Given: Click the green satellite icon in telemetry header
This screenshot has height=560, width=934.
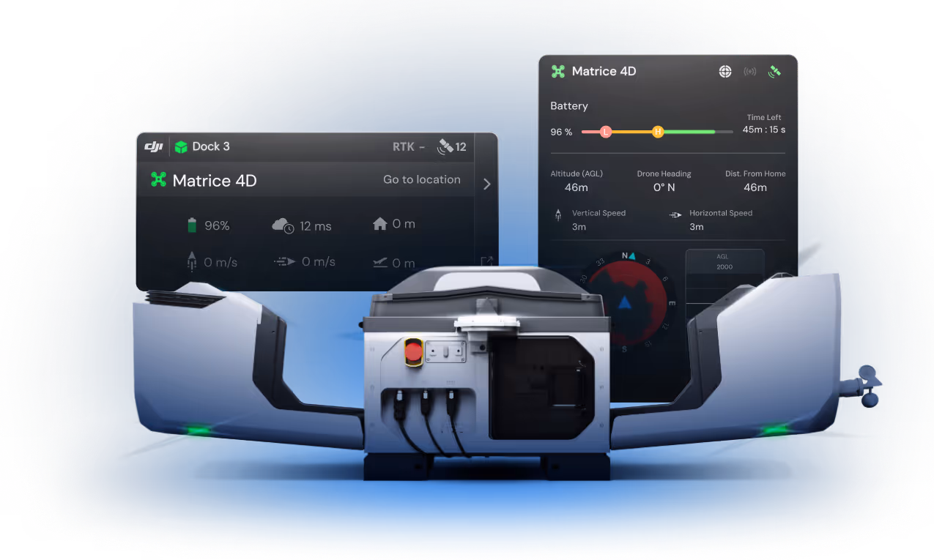Looking at the screenshot, I should click(x=774, y=72).
